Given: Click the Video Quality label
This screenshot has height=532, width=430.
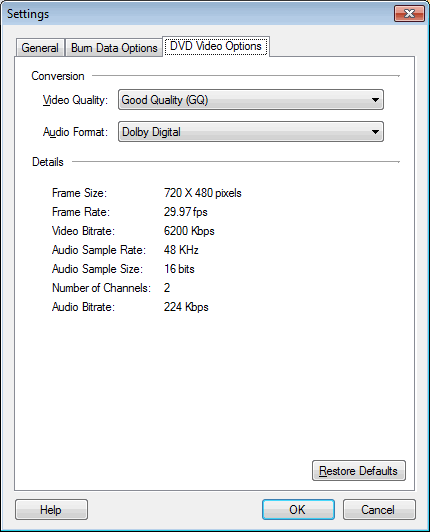Looking at the screenshot, I should [x=75, y=100].
